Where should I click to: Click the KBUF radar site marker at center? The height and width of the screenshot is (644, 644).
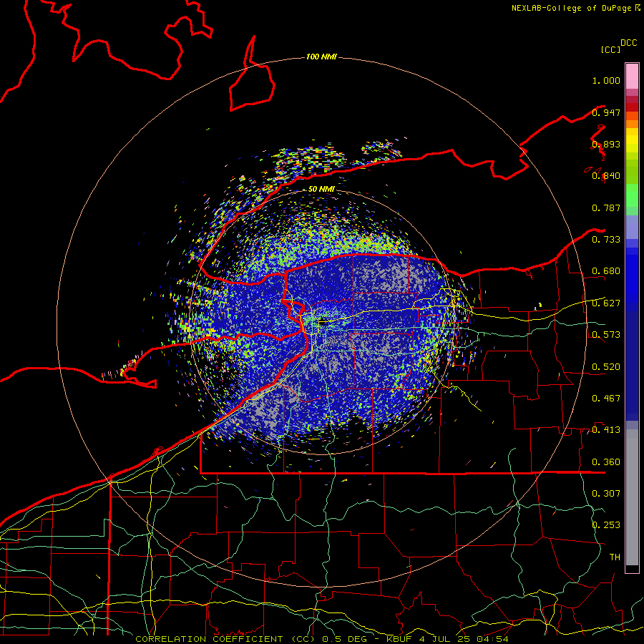coord(323,323)
